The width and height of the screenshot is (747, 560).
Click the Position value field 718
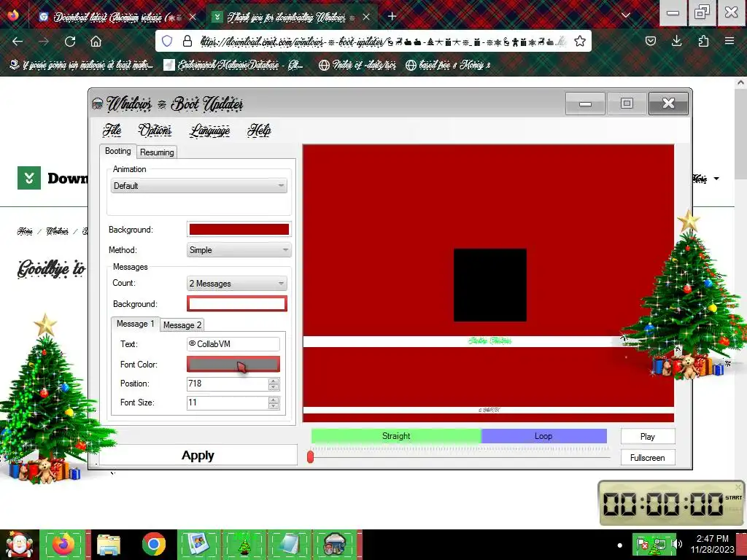pos(228,384)
